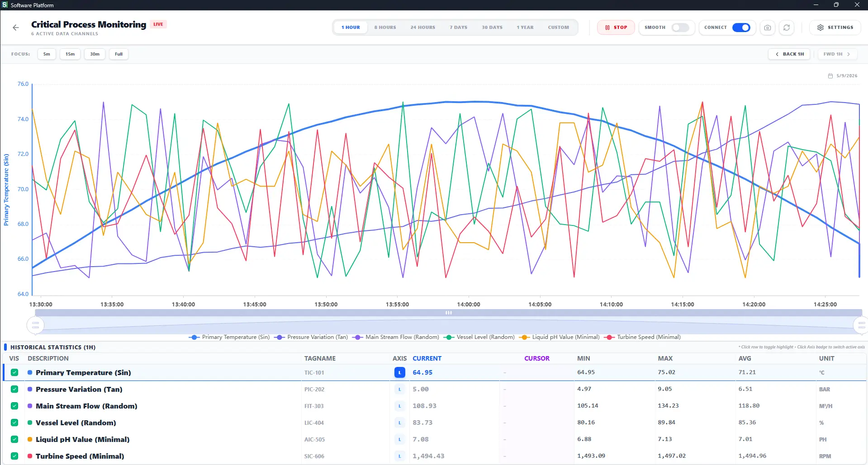
Task: Click the calendar date 5/9/2026 icon
Action: click(x=830, y=76)
